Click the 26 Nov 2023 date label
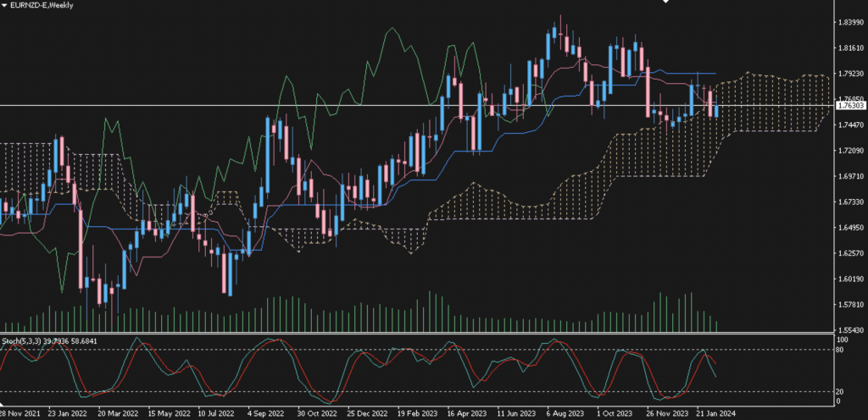The width and height of the screenshot is (868, 420). pyautogui.click(x=666, y=413)
